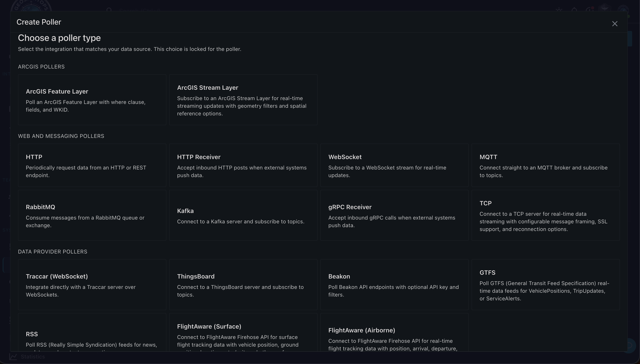
Task: Choose the FlightAware (Airborne) poller card
Action: pyautogui.click(x=394, y=332)
